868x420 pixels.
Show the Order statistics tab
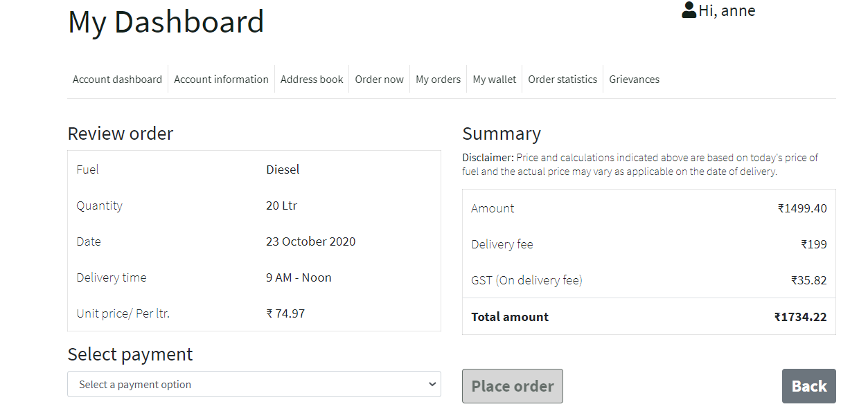click(563, 80)
